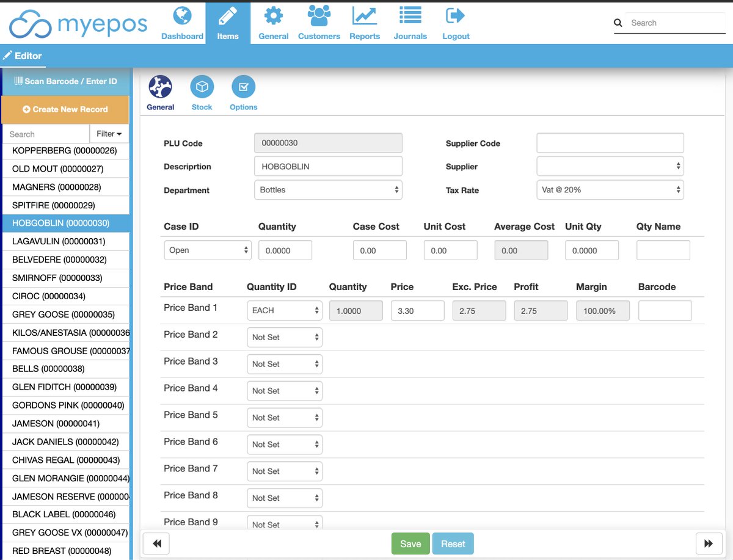Open the Supplier dropdown
Image resolution: width=733 pixels, height=560 pixels.
(610, 166)
